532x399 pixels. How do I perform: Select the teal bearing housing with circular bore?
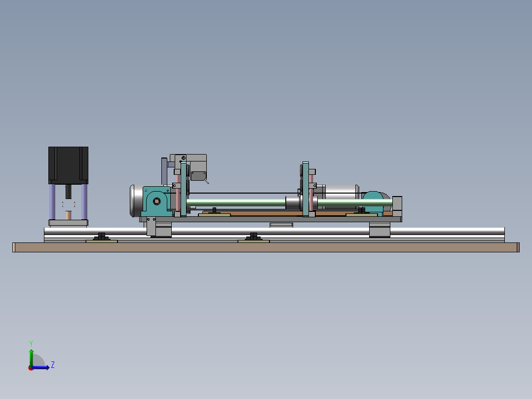(156, 201)
